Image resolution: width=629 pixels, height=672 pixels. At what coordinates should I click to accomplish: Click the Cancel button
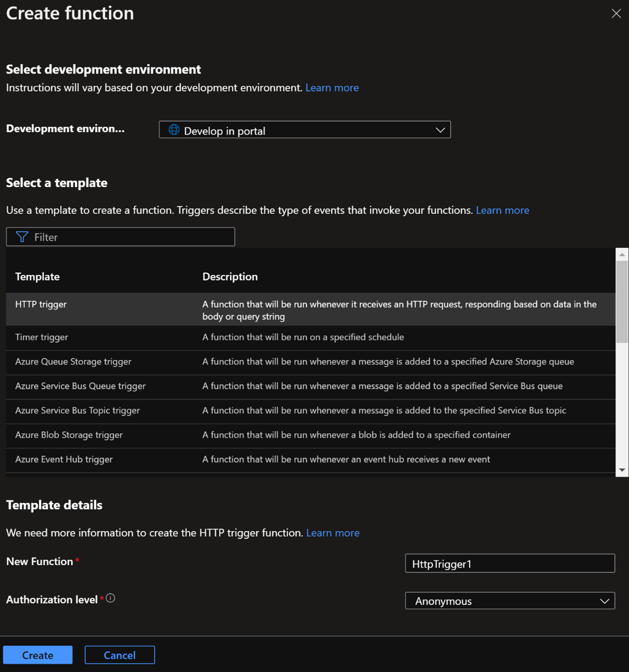coord(119,655)
